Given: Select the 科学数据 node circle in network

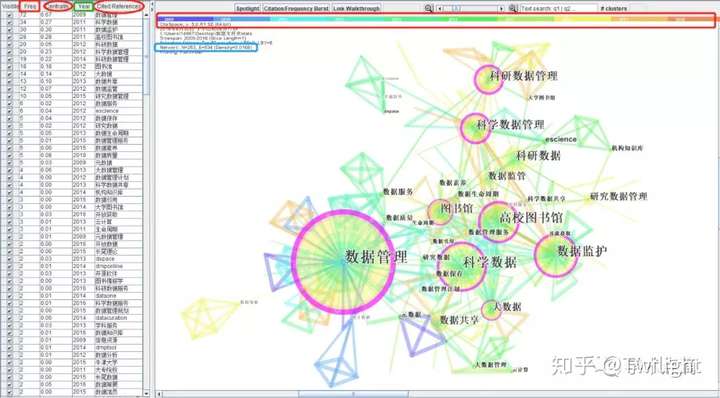Looking at the screenshot, I should (462, 266).
